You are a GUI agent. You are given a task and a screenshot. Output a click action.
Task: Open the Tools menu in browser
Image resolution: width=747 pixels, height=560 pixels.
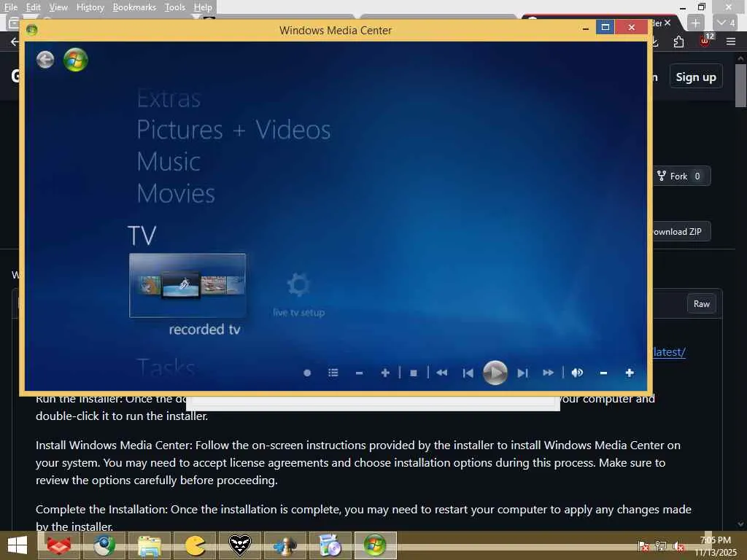tap(175, 7)
